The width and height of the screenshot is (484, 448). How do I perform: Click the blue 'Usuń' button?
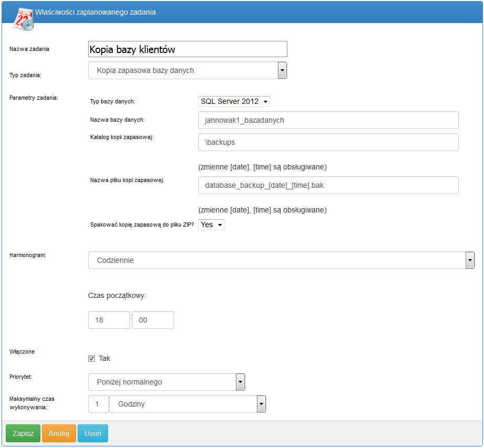[x=93, y=433]
